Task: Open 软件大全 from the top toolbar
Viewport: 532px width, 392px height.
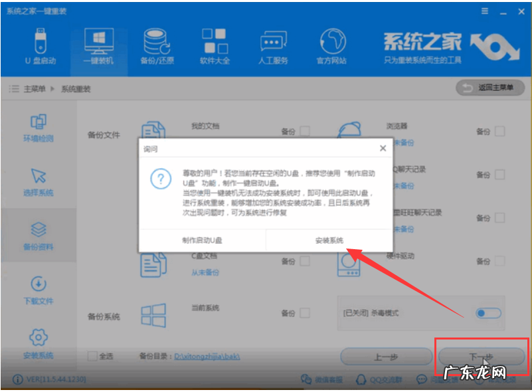Action: pyautogui.click(x=214, y=47)
